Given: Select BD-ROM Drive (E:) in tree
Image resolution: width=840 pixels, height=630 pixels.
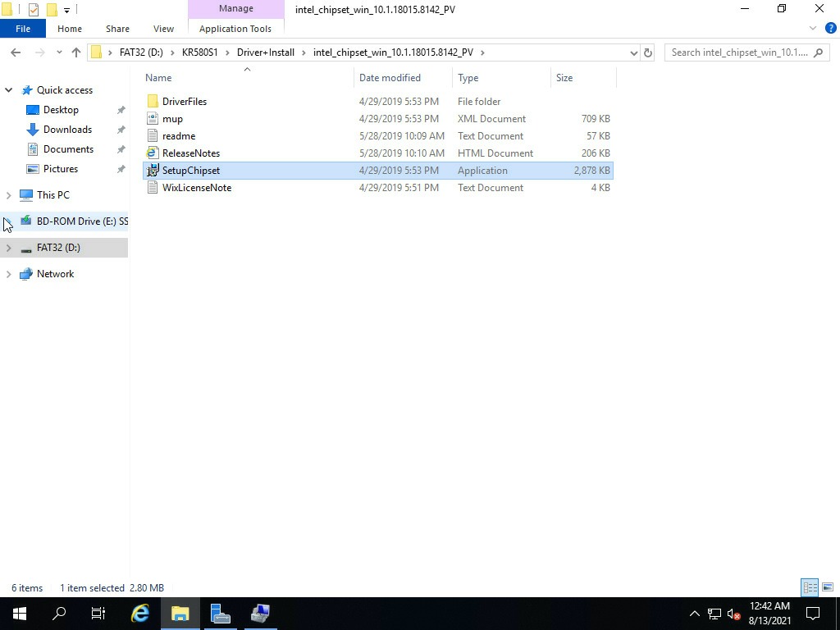Looking at the screenshot, I should pos(82,221).
